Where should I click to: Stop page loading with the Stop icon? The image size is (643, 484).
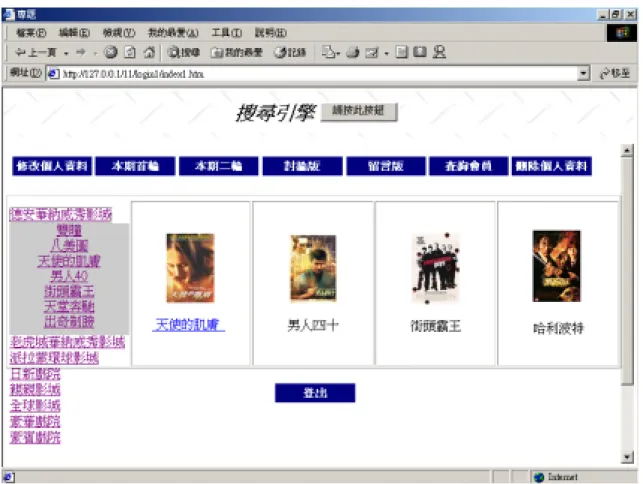[110, 52]
